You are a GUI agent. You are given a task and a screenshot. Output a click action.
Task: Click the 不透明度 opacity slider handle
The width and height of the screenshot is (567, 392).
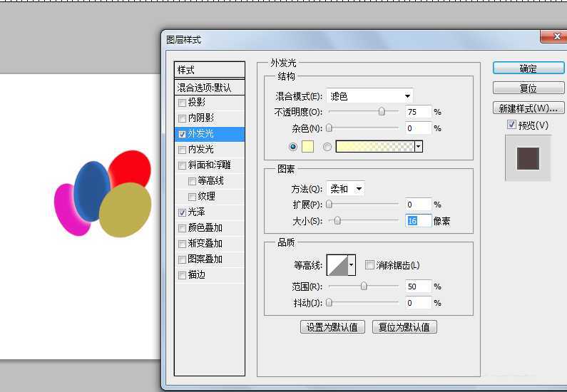click(382, 112)
